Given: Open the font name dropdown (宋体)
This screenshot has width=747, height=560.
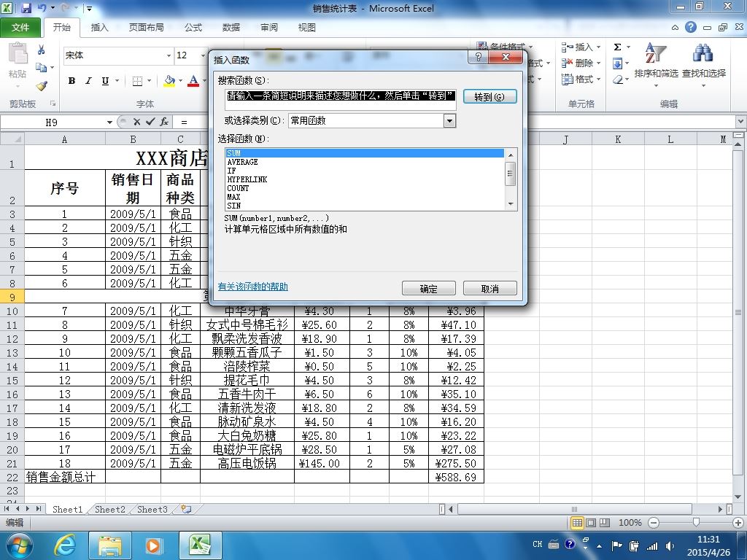Looking at the screenshot, I should click(169, 55).
